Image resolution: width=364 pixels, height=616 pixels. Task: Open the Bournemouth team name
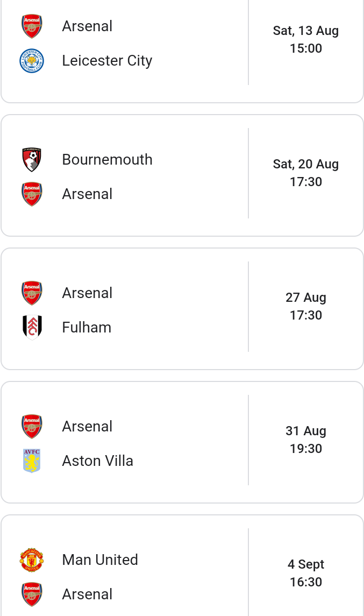point(107,159)
